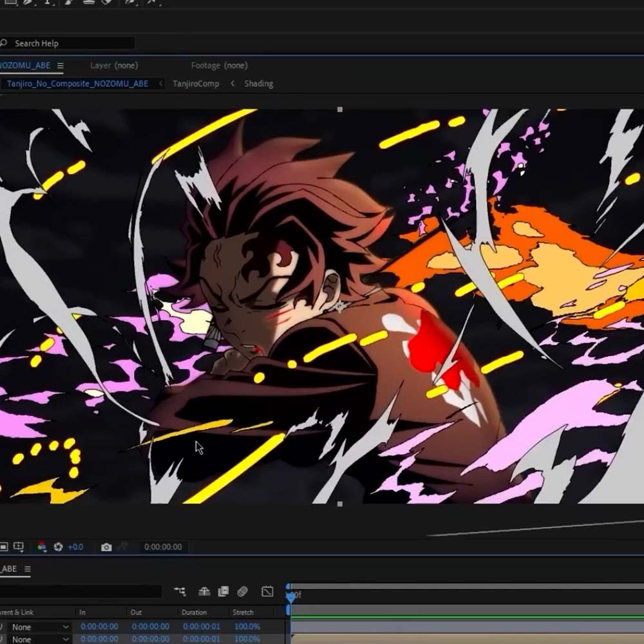Open the Graph Editor in the timeline
644x644 pixels.
click(x=267, y=591)
